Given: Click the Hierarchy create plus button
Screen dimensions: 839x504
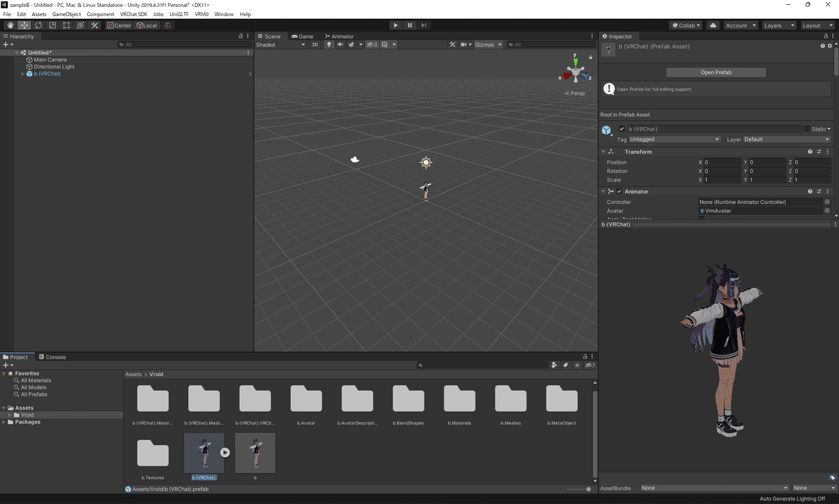Looking at the screenshot, I should point(6,45).
